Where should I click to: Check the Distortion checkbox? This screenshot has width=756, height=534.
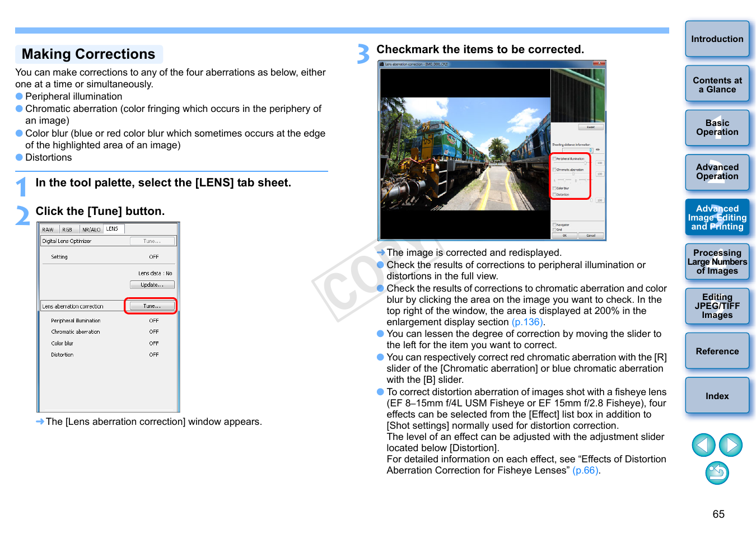(x=554, y=195)
